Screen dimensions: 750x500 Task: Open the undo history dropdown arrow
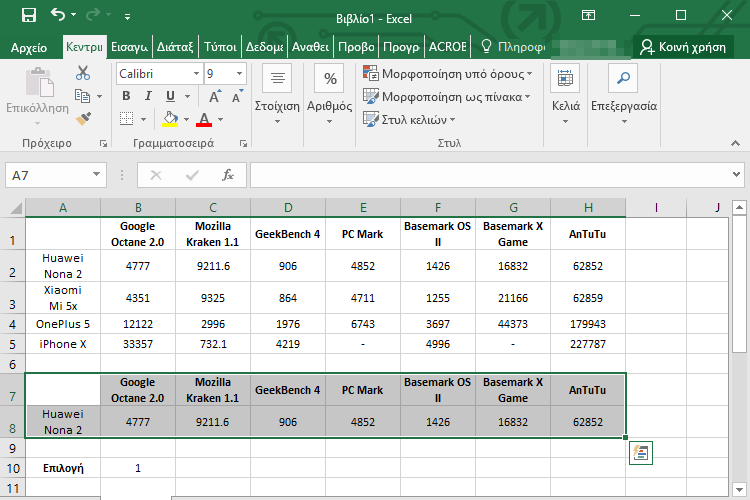pos(73,15)
